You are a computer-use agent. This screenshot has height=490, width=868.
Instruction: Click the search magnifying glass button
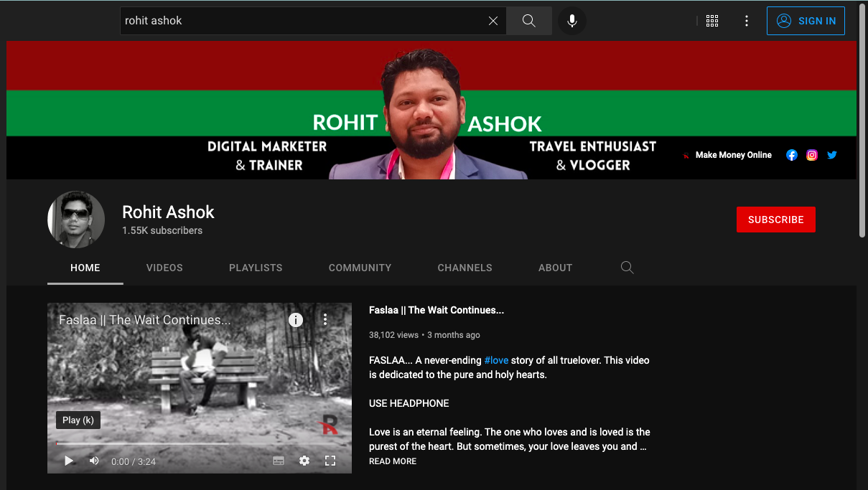[x=528, y=20]
